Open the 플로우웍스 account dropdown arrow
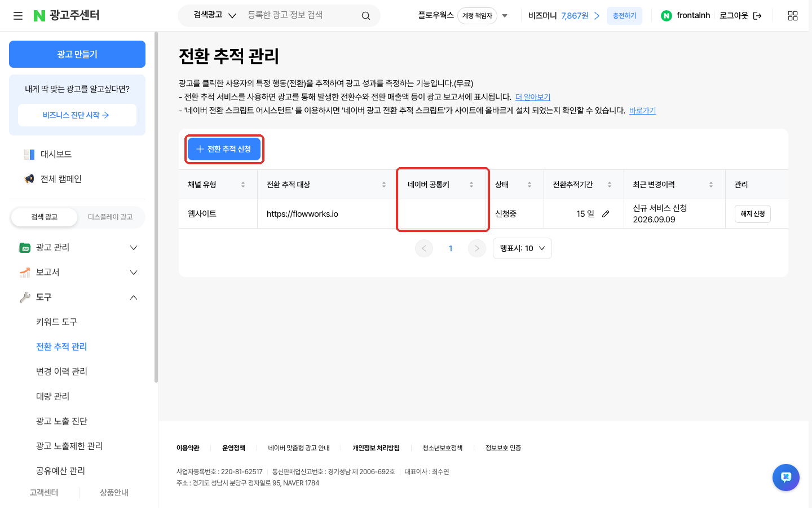 505,16
